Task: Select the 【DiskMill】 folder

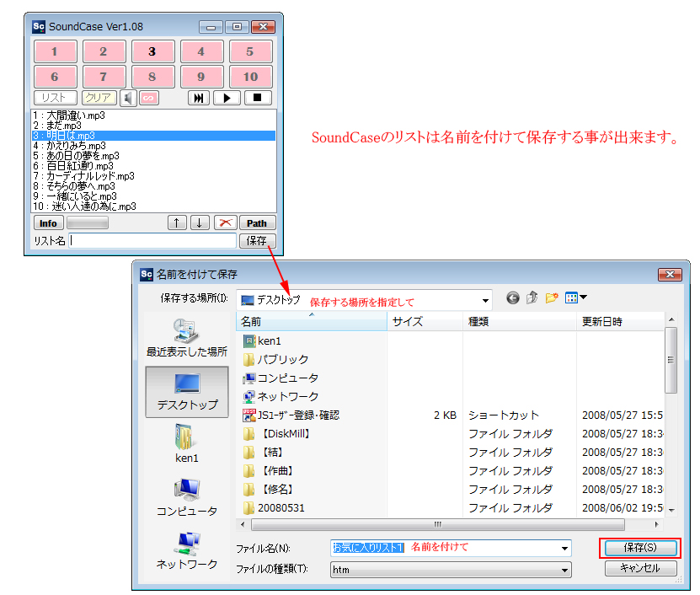Action: click(276, 434)
